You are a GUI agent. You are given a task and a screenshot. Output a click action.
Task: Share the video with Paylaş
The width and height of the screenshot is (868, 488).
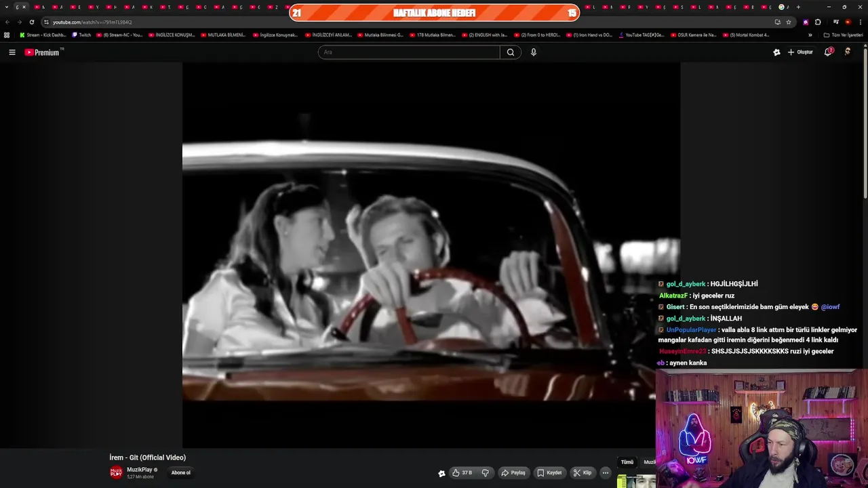tap(513, 473)
